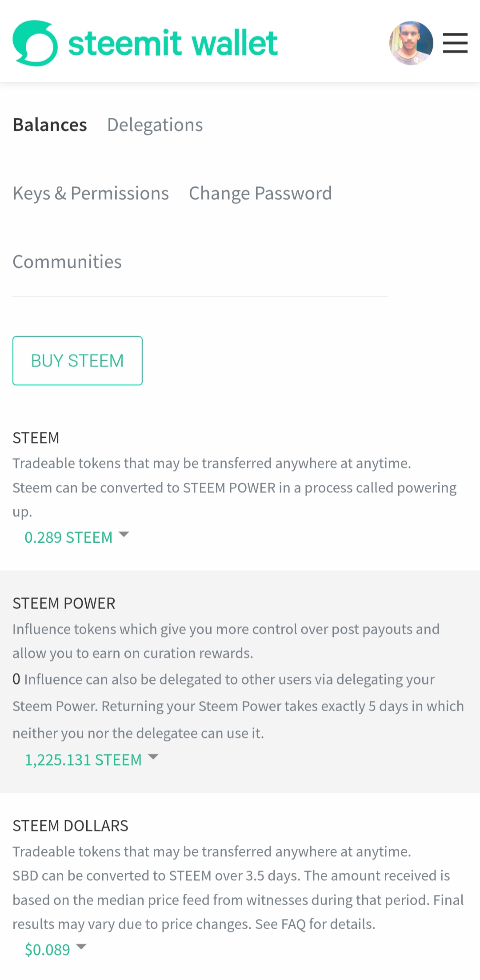Tap the user profile avatar
The height and width of the screenshot is (980, 480).
[x=411, y=43]
